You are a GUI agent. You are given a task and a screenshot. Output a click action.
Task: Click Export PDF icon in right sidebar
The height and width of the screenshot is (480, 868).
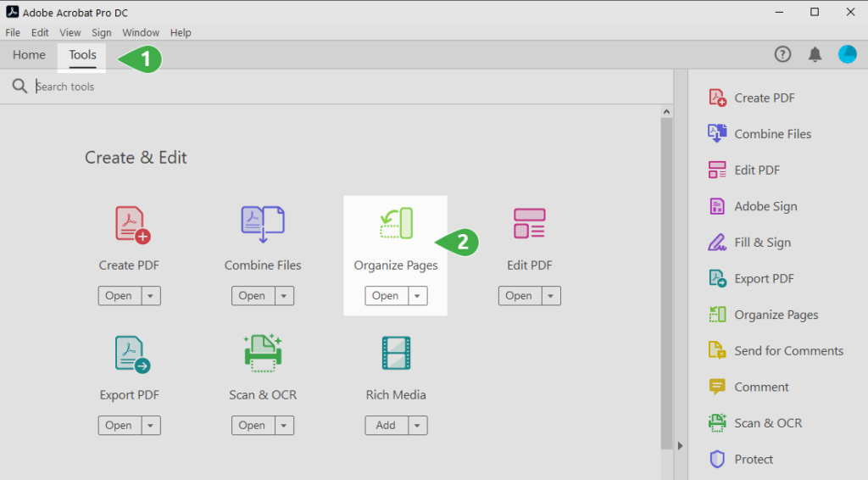coord(717,278)
